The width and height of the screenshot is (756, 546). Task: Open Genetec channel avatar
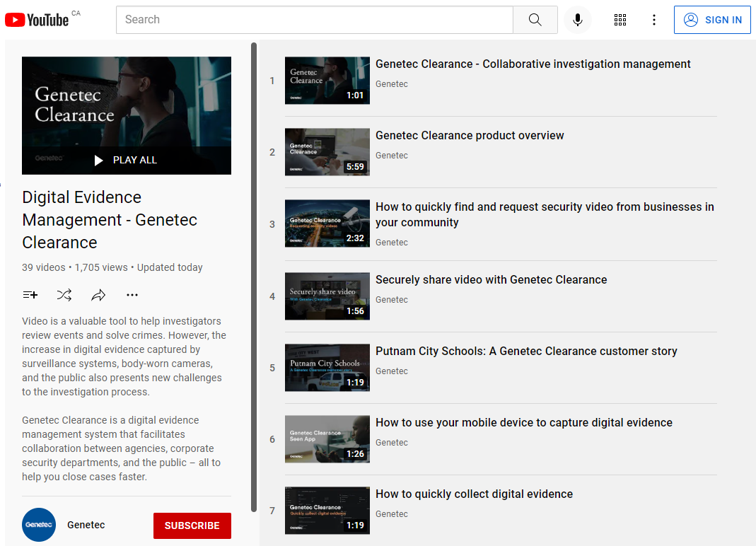point(39,525)
